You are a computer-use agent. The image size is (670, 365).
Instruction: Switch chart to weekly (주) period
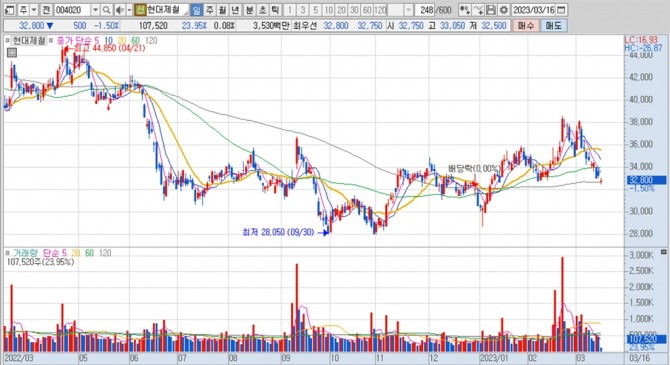tap(210, 10)
